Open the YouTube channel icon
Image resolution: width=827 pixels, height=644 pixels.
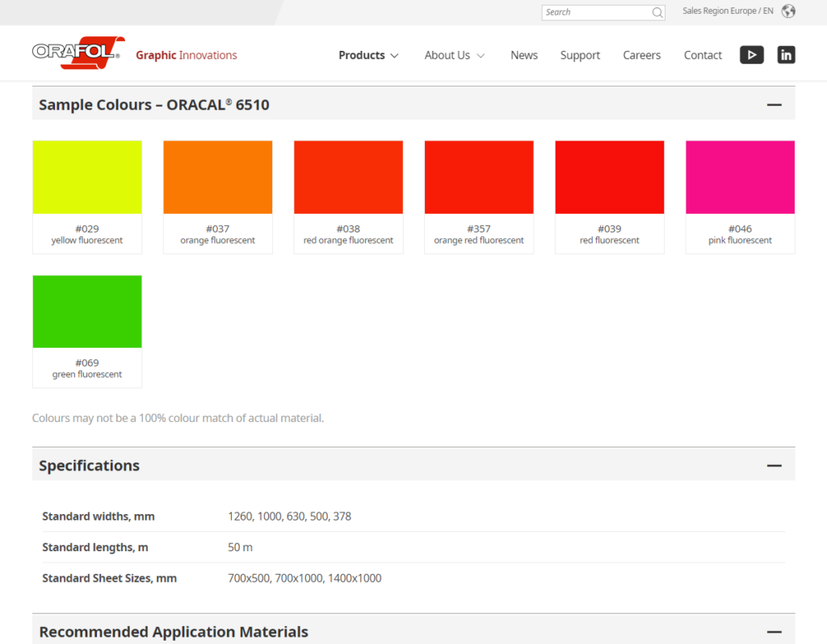click(752, 55)
